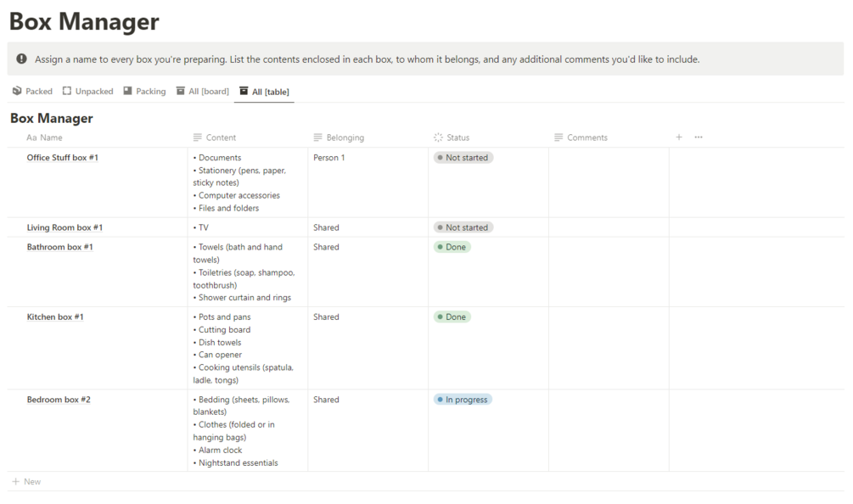Click the Content column header
This screenshot has width=853, height=504.
tap(221, 137)
